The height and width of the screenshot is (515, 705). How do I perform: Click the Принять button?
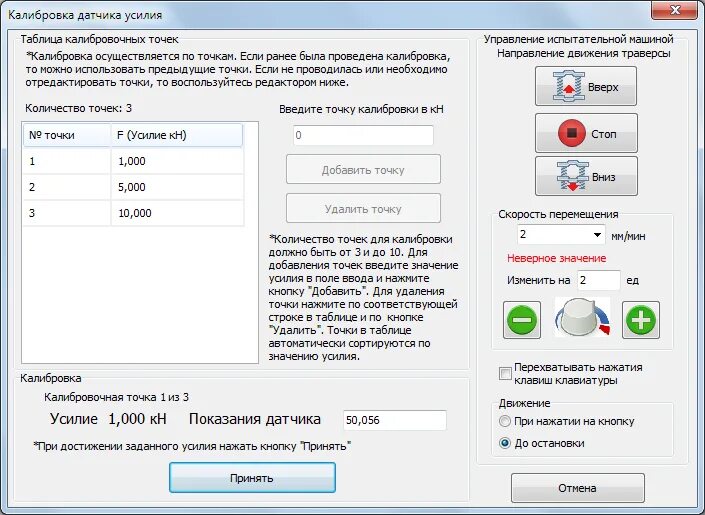252,478
